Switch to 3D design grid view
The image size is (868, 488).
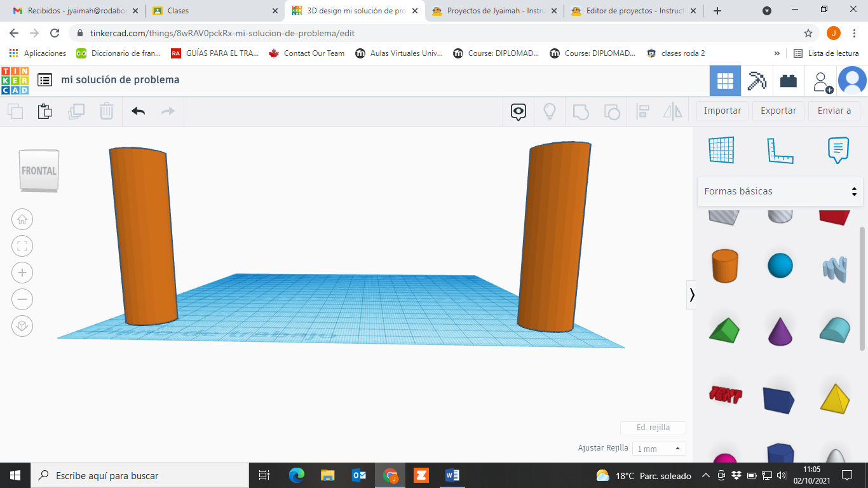point(725,81)
